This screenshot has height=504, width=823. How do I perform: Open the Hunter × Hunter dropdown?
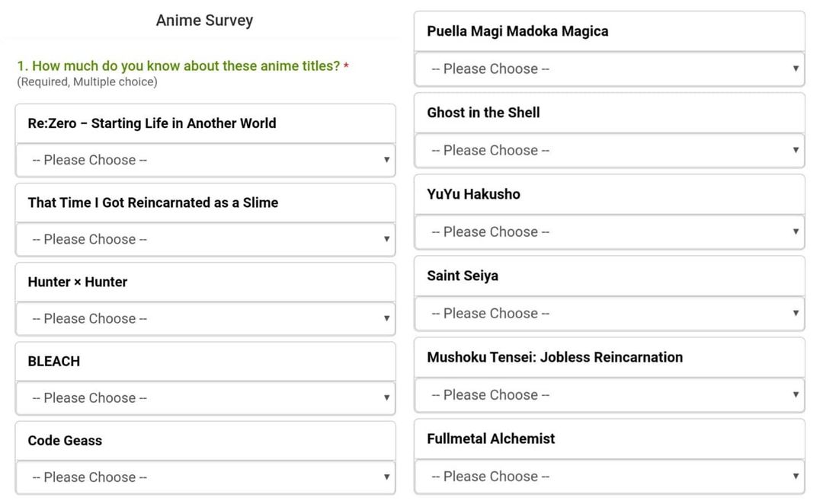[x=204, y=318]
